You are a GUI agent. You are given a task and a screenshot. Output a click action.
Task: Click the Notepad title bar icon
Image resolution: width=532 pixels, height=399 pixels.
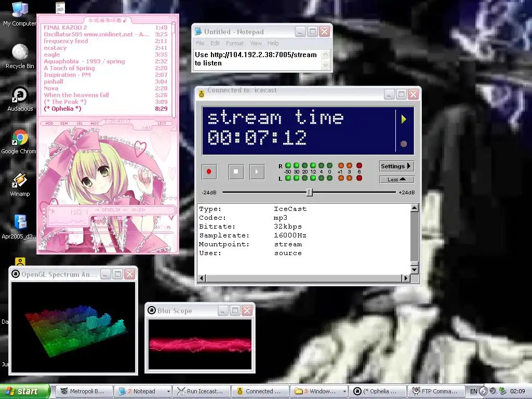[198, 32]
